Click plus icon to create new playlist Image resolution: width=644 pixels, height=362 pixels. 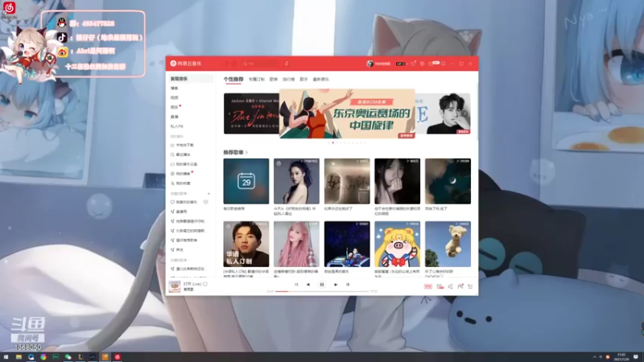pyautogui.click(x=208, y=193)
